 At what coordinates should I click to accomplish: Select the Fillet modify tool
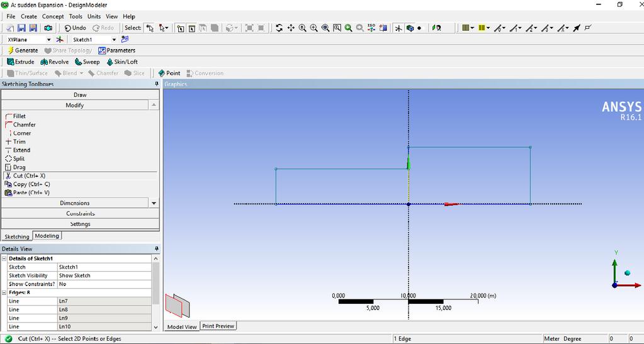click(x=15, y=116)
